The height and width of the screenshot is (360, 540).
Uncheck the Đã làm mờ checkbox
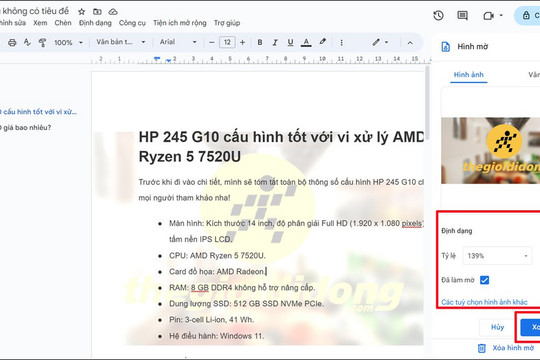coord(485,280)
